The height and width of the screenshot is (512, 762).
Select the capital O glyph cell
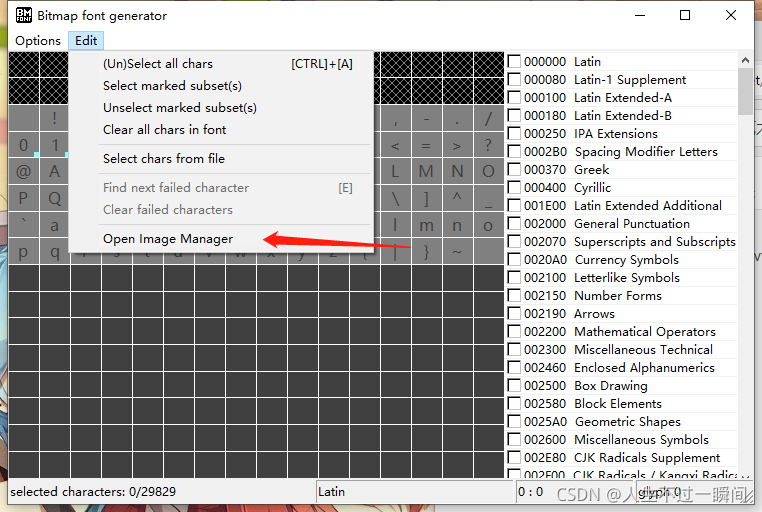click(488, 171)
